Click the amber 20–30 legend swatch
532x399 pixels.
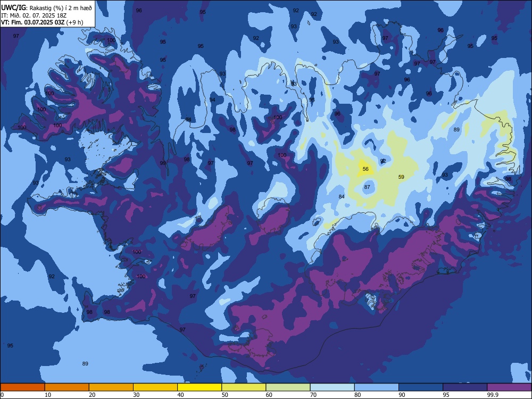[x=111, y=387]
